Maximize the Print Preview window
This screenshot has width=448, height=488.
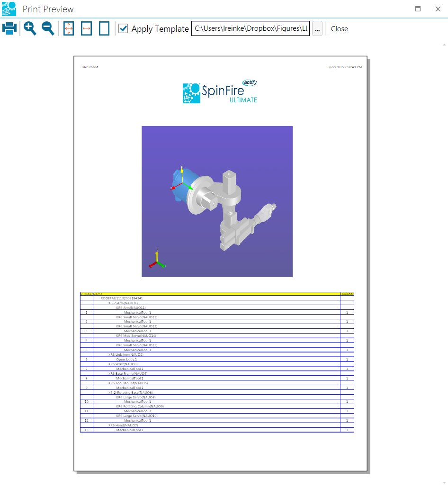click(x=417, y=9)
